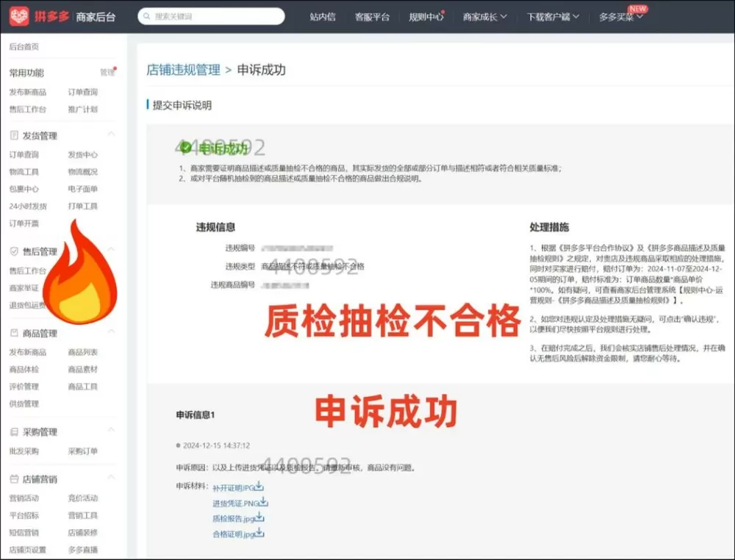Open 多多直播 in the sidebar
735x560 pixels.
pyautogui.click(x=83, y=550)
